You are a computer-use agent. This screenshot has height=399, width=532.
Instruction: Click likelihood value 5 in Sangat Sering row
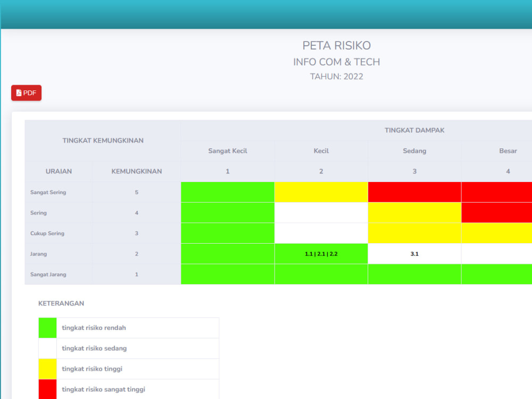pos(136,193)
